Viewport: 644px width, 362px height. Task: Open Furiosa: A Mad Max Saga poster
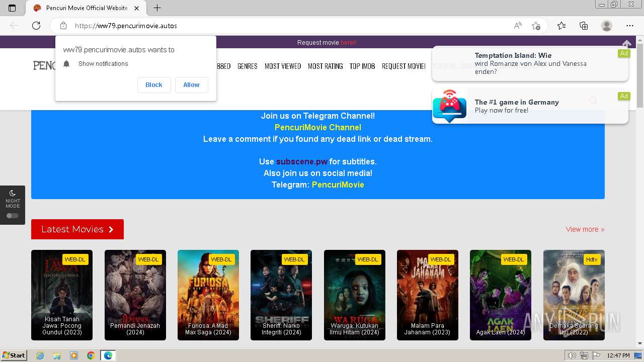point(208,295)
